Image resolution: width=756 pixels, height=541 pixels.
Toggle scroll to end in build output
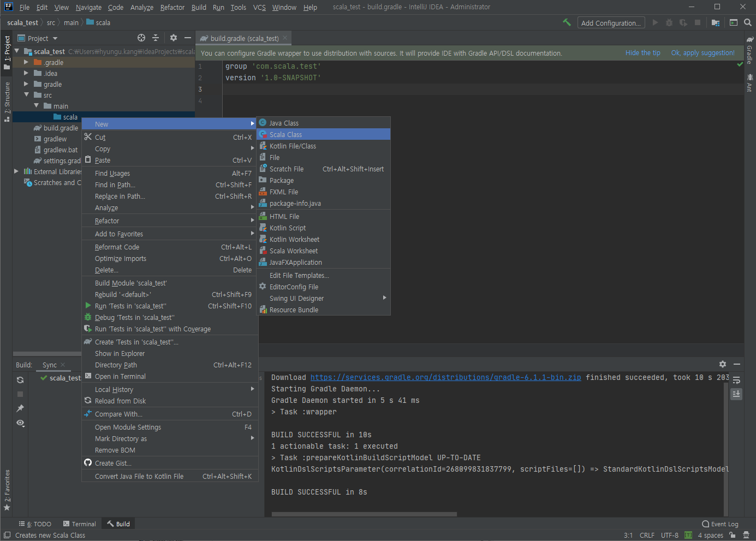(x=736, y=394)
